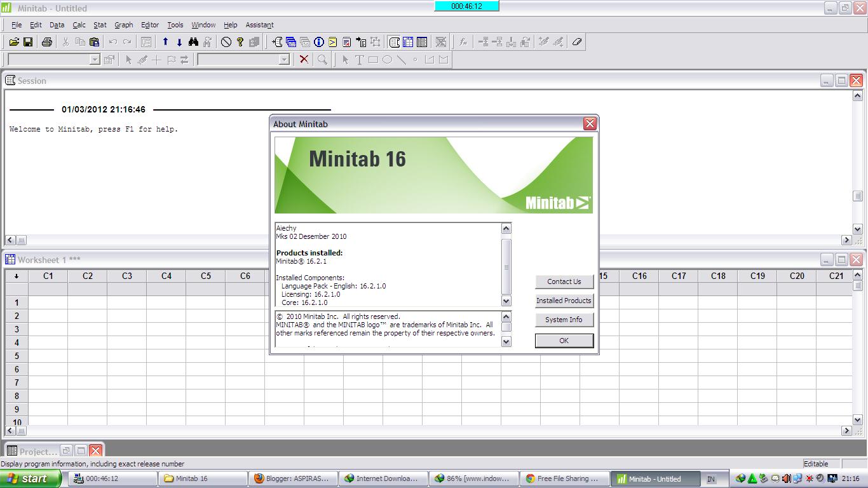Click the Print Window printer icon
Image resolution: width=868 pixels, height=488 pixels.
[x=46, y=42]
